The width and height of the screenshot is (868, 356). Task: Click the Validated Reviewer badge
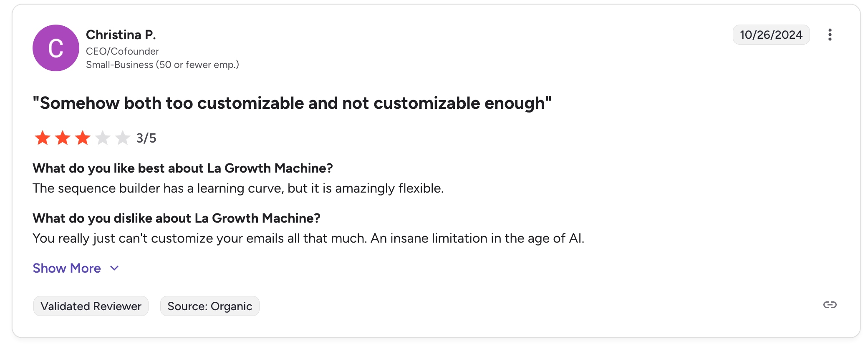[91, 306]
